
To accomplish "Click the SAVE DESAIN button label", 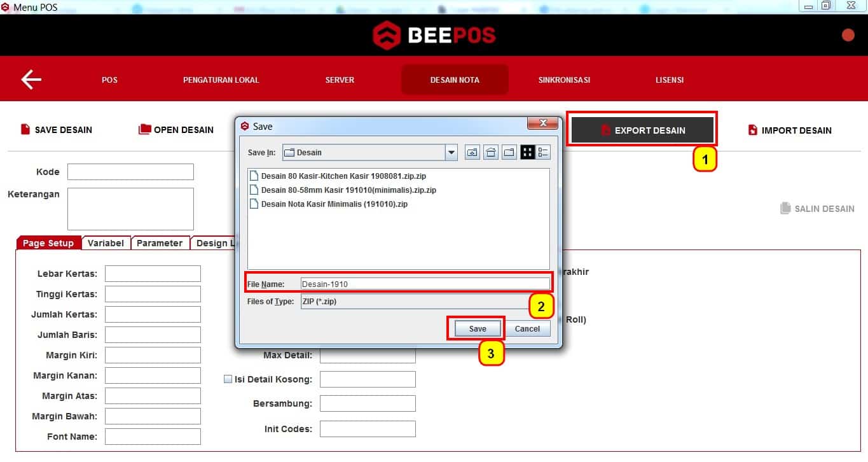I will (x=63, y=130).
